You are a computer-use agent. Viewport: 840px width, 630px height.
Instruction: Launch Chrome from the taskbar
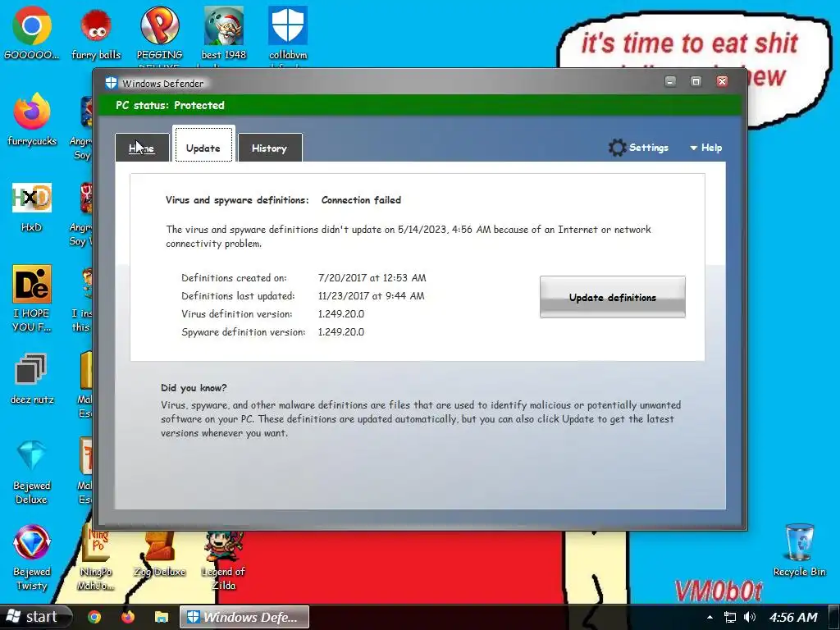click(x=94, y=617)
